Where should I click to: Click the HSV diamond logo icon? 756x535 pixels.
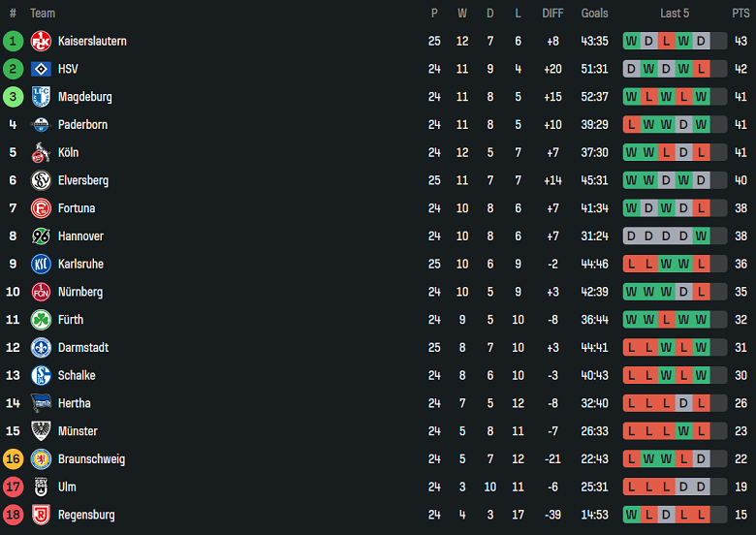point(41,70)
